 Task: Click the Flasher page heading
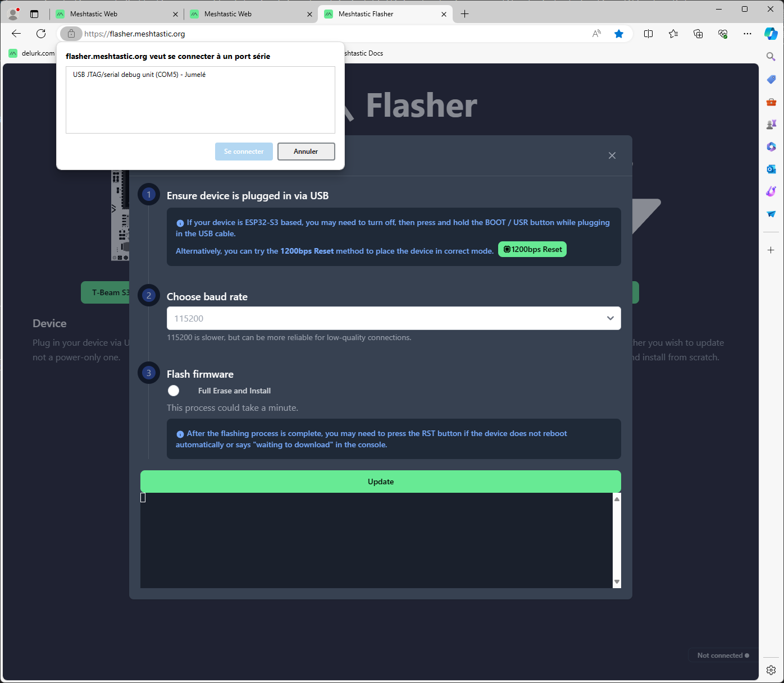(421, 106)
